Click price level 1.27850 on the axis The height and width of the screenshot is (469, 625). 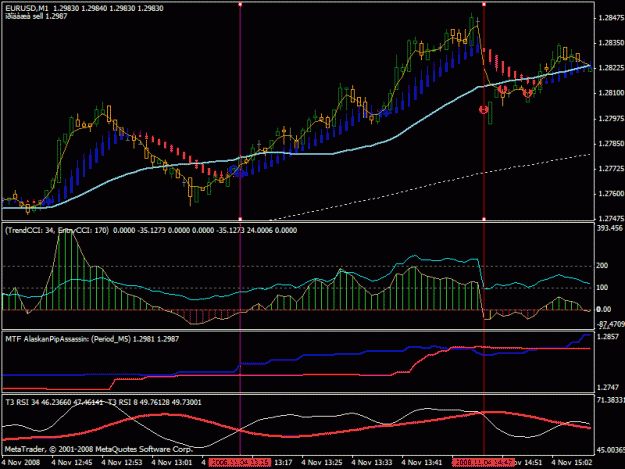[610, 144]
